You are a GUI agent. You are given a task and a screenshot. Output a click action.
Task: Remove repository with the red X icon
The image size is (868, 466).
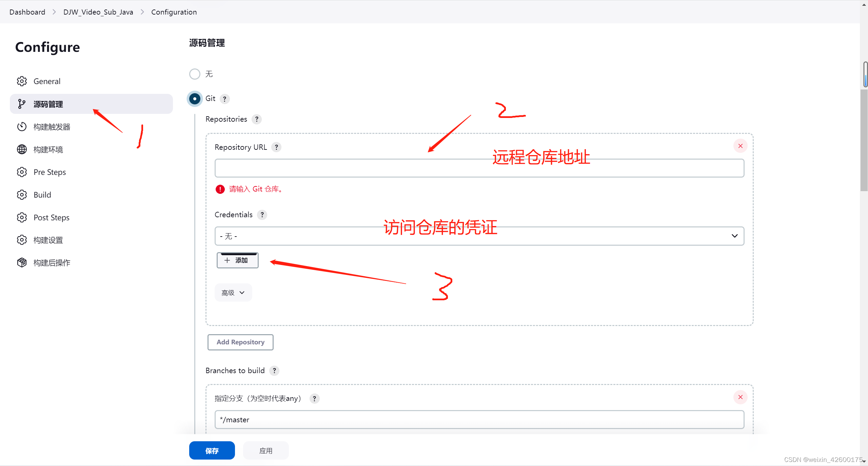[740, 146]
